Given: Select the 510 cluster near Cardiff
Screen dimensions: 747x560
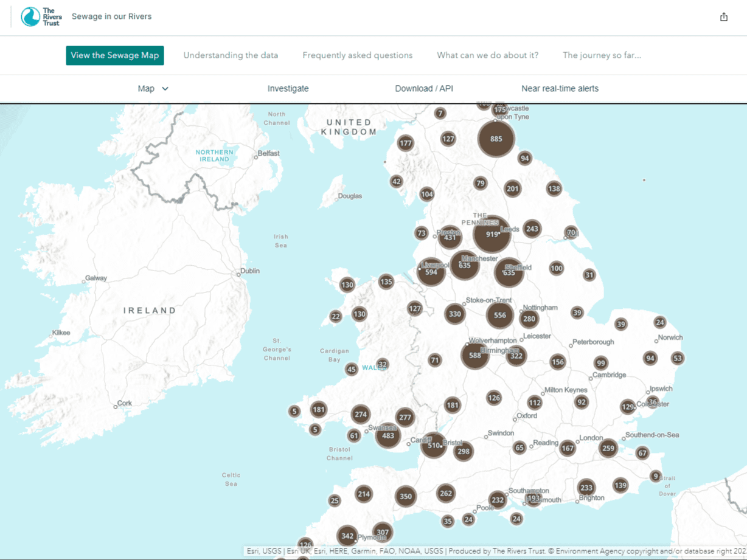Looking at the screenshot, I should (x=434, y=445).
